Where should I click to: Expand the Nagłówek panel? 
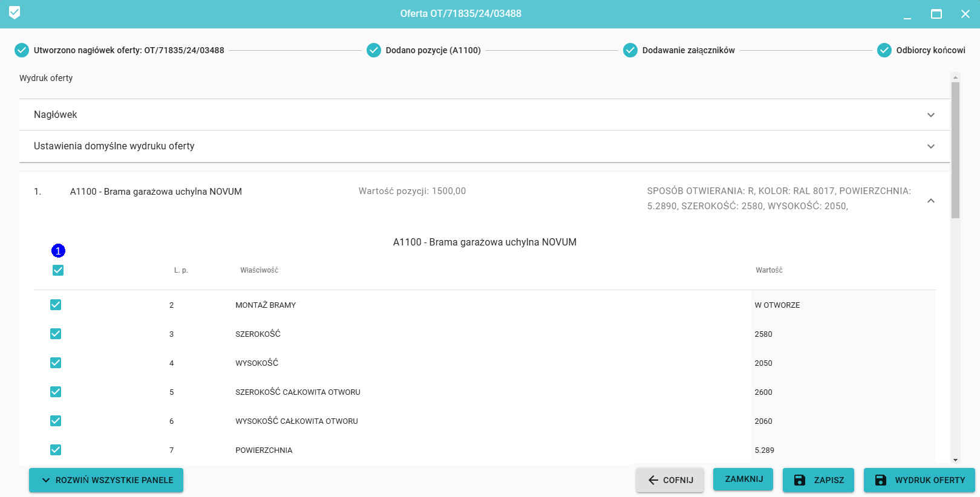930,115
